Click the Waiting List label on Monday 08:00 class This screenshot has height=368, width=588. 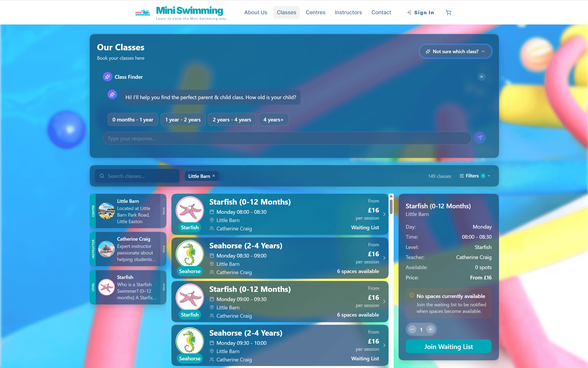click(365, 227)
